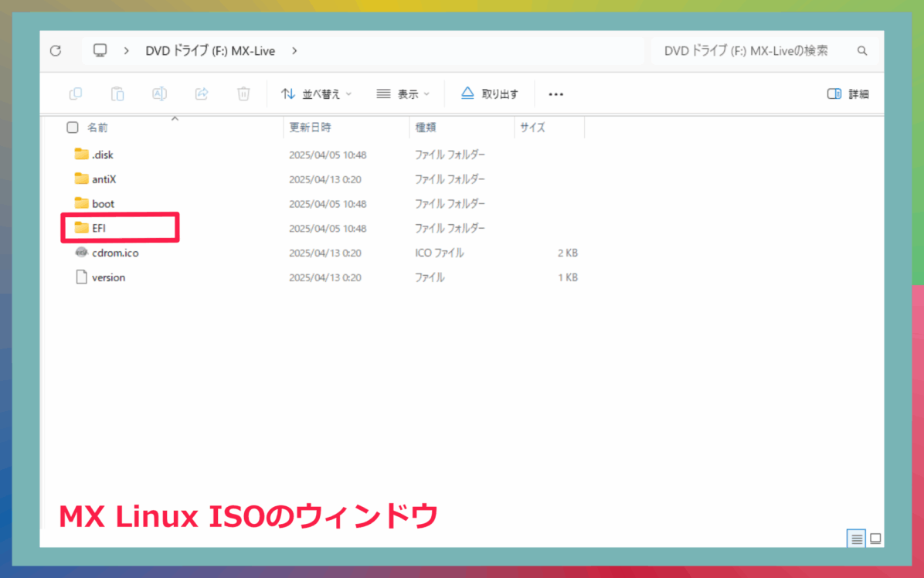Image resolution: width=924 pixels, height=578 pixels.
Task: Show the details pane with the 詳細 toggle
Action: pyautogui.click(x=848, y=93)
